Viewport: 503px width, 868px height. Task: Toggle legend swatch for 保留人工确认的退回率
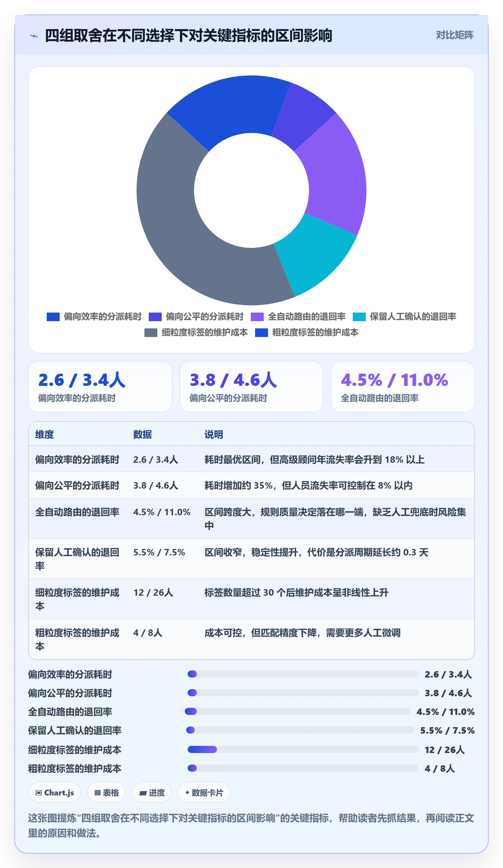point(359,317)
